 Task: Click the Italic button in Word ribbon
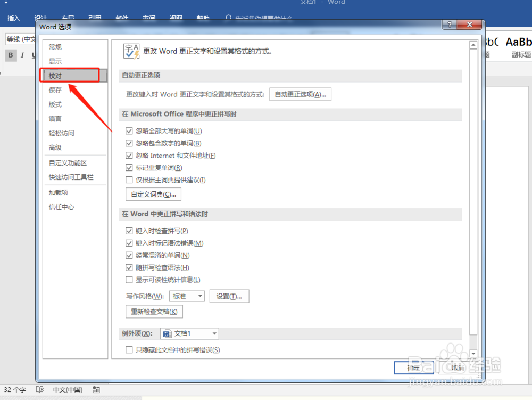[22, 55]
